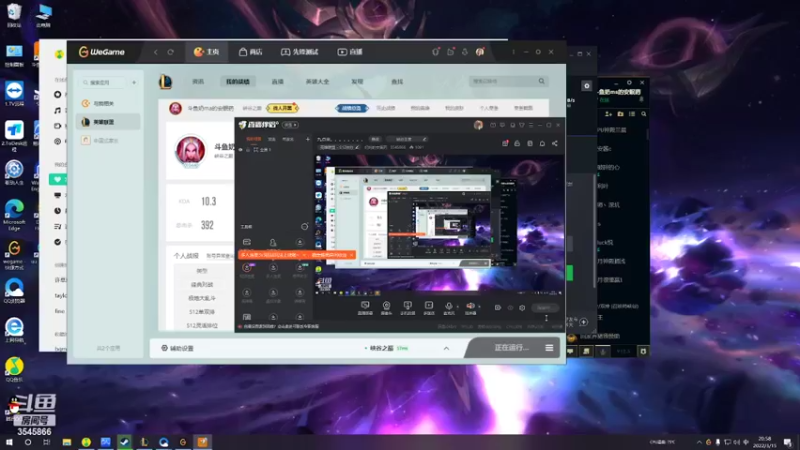The image size is (800, 450).
Task: Select League of Legends in WeGame sidebar
Action: [x=108, y=122]
